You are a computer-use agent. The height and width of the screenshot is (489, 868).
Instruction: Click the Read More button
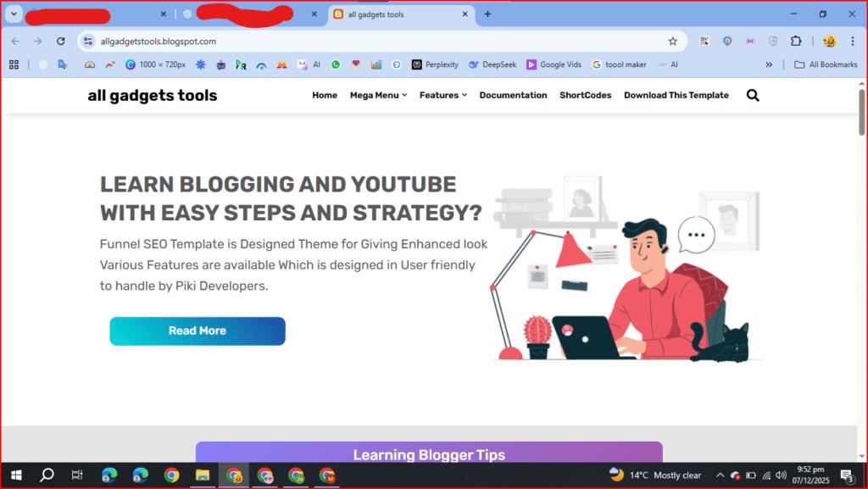click(x=197, y=331)
